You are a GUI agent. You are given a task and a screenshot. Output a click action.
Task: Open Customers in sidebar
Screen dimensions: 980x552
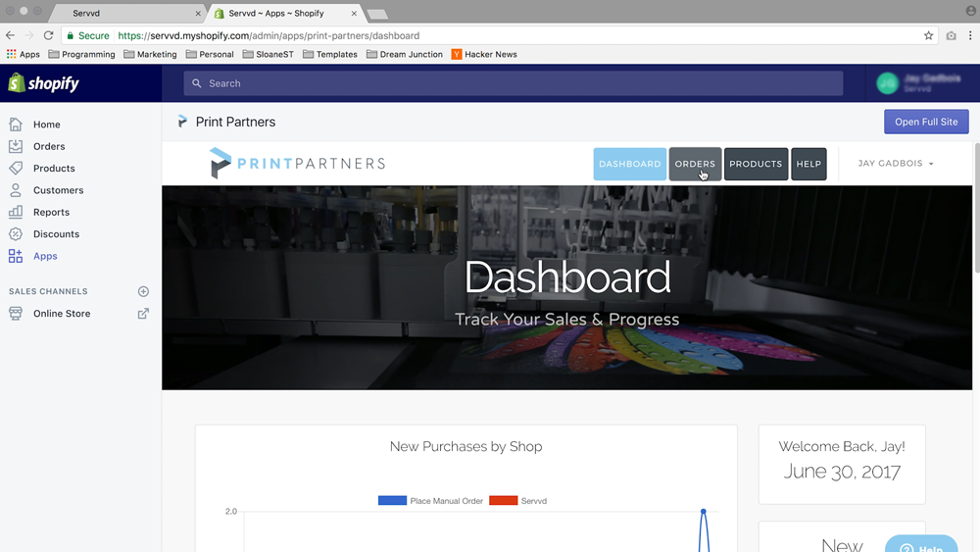(58, 190)
